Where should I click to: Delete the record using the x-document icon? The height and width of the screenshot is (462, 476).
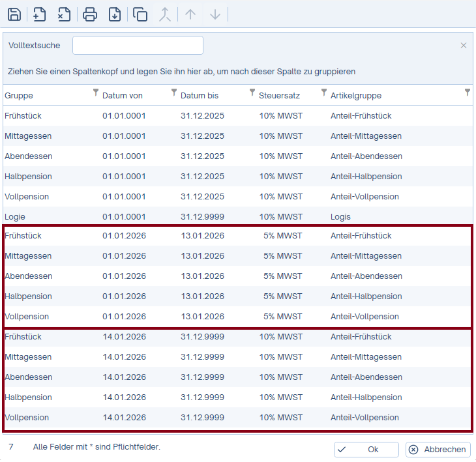[x=63, y=14]
